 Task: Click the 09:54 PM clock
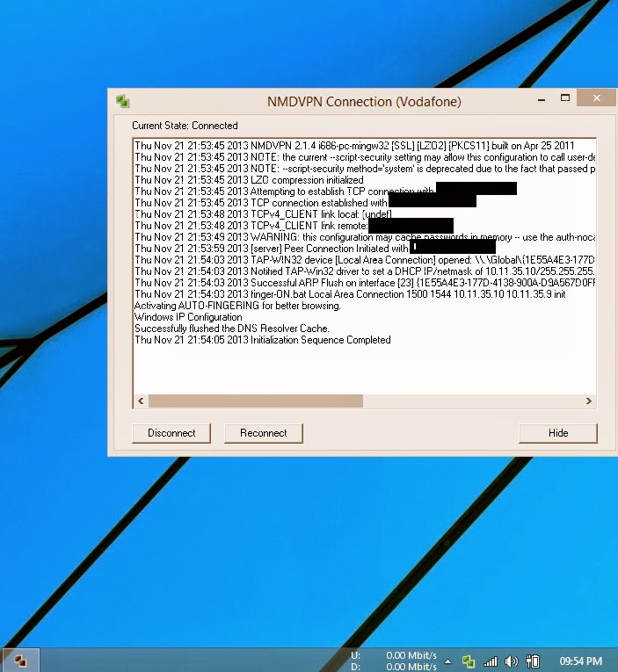pos(581,661)
